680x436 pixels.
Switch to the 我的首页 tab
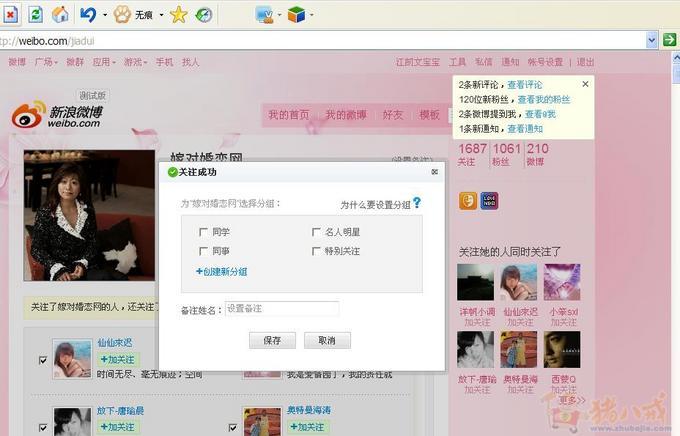[x=288, y=115]
